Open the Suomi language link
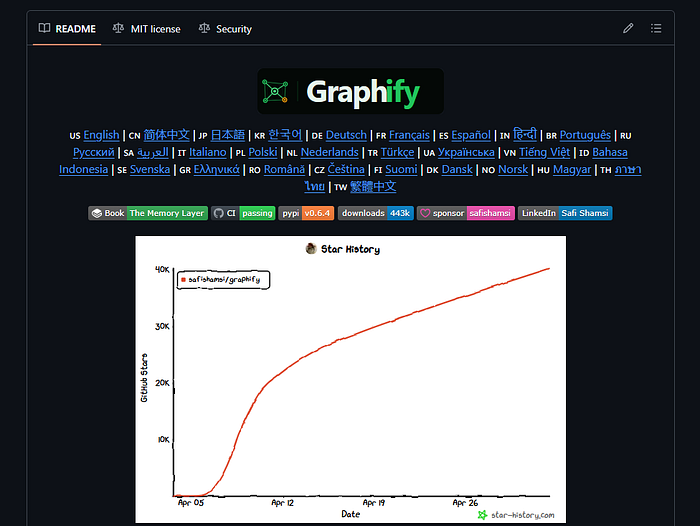 (x=401, y=170)
